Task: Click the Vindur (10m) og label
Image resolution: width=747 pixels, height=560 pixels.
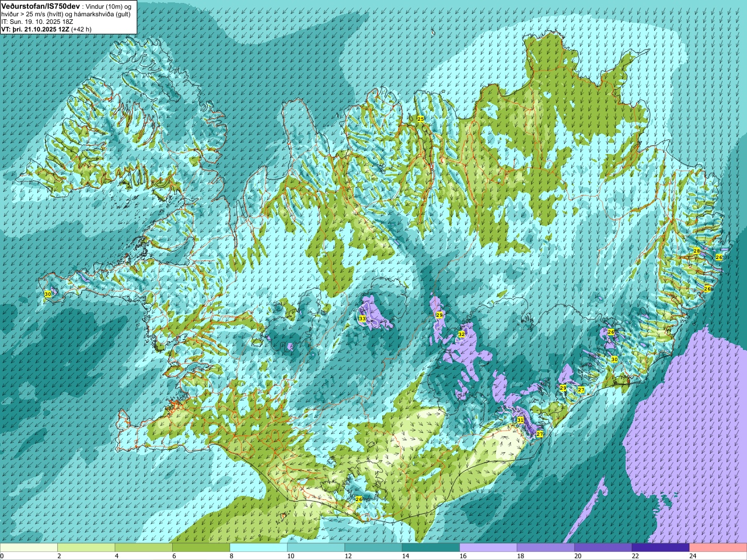Action: click(x=109, y=6)
